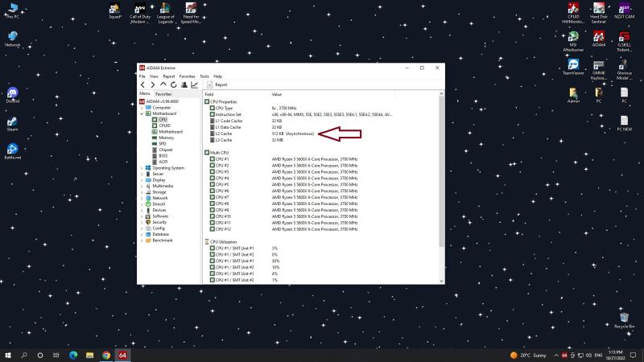Open the Favorites menu in menu bar
The height and width of the screenshot is (362, 644).
tap(187, 76)
